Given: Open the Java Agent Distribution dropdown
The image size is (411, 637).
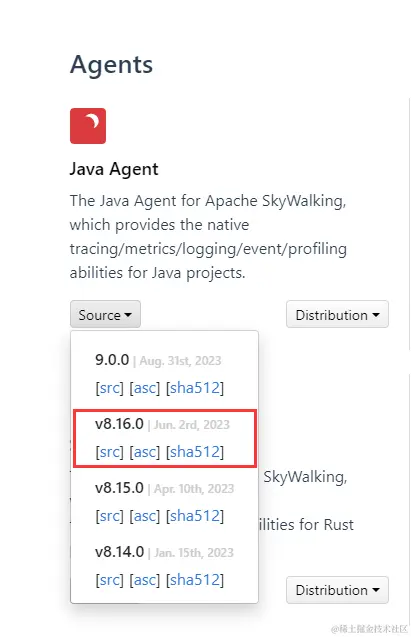Looking at the screenshot, I should click(x=337, y=314).
